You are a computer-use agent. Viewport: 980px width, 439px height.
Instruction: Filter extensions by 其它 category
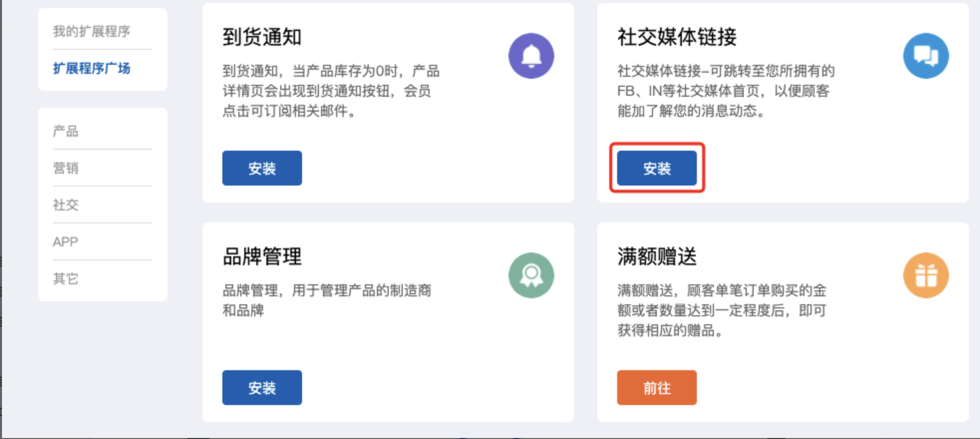[66, 278]
